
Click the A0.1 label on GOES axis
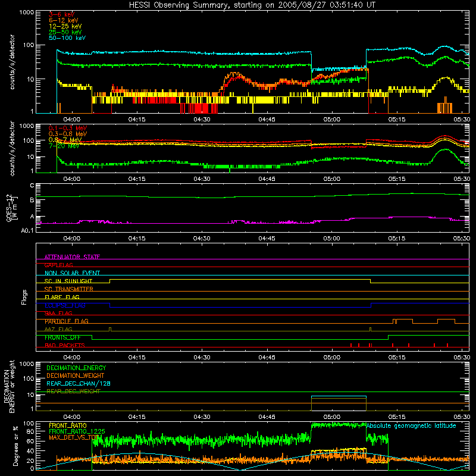tap(27, 231)
